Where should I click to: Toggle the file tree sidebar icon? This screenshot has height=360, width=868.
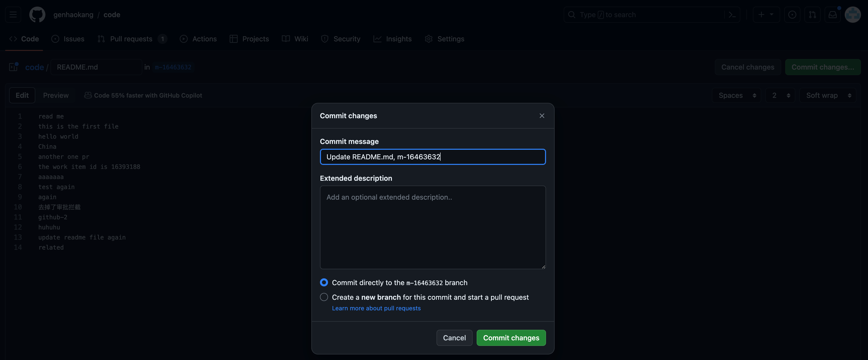click(x=13, y=67)
